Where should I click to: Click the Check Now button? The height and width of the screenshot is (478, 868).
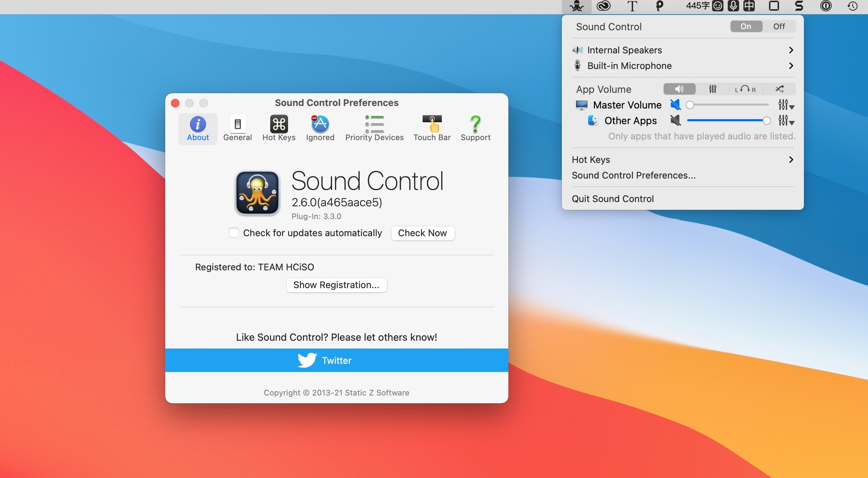422,233
